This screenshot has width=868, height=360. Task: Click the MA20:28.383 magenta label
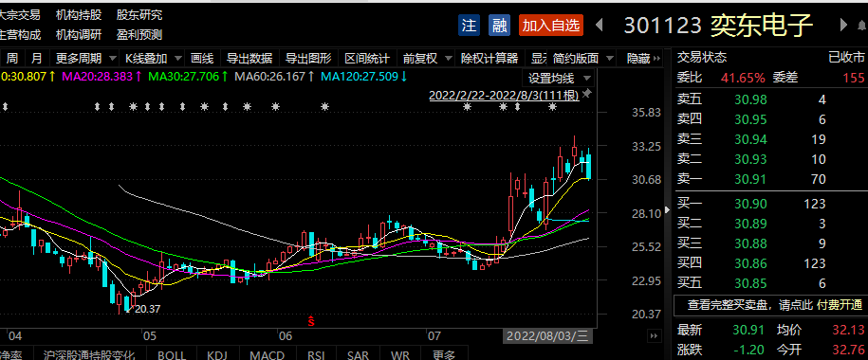102,77
